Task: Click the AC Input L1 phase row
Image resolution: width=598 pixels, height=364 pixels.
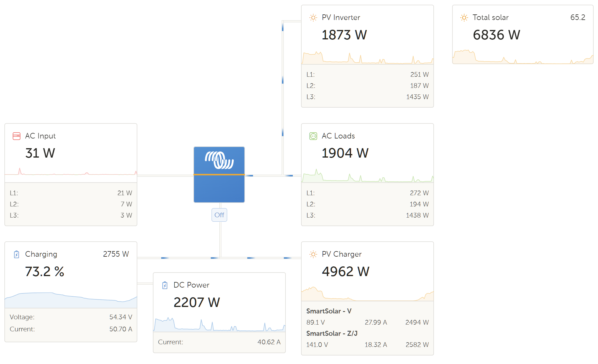Action: click(x=71, y=193)
